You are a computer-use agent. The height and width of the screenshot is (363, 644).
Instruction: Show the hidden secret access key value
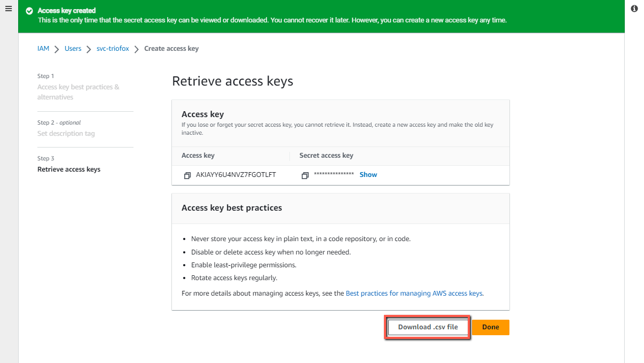click(x=368, y=174)
